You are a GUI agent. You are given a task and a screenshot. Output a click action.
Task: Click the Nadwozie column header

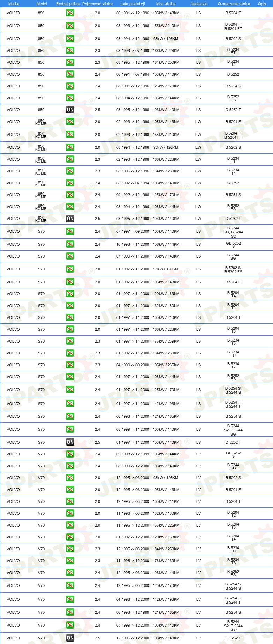(x=199, y=4)
